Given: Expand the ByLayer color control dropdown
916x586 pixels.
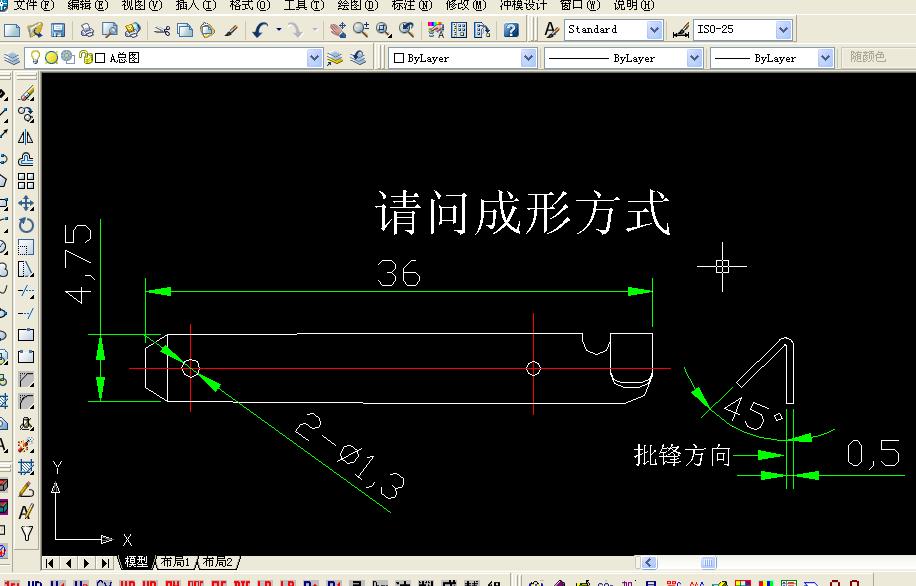Looking at the screenshot, I should pyautogui.click(x=528, y=58).
